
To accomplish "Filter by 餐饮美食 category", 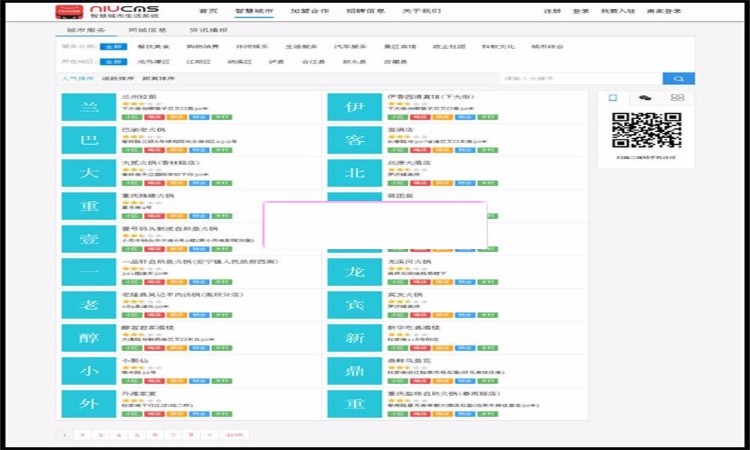I will pos(153,47).
